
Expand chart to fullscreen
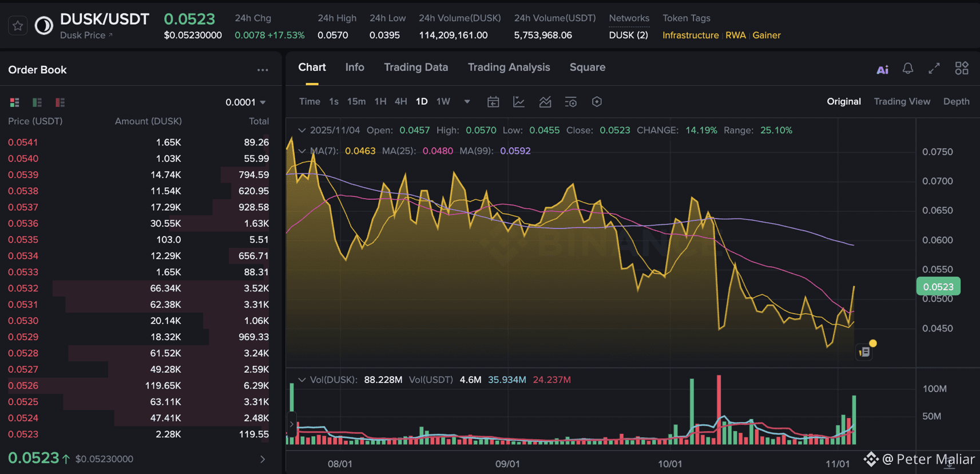(934, 69)
